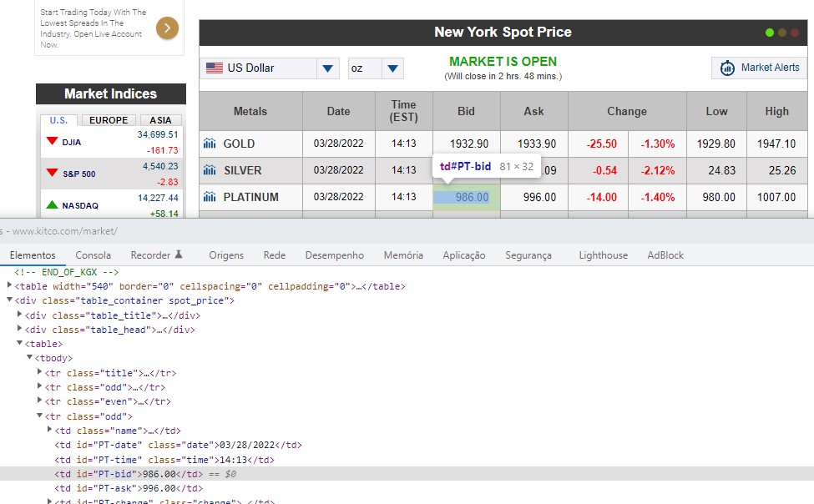
Task: Click the chart icon beside SILVER
Action: pos(210,171)
